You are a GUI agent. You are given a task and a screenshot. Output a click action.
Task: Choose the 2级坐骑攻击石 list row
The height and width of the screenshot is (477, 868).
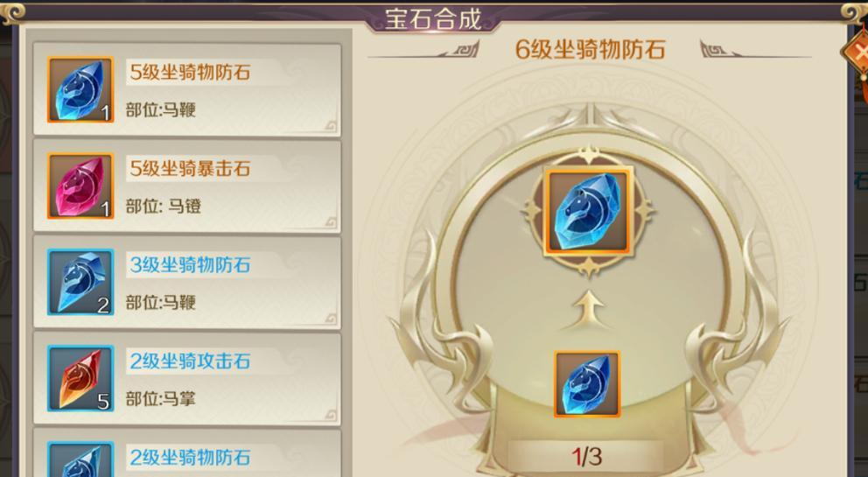click(x=187, y=379)
